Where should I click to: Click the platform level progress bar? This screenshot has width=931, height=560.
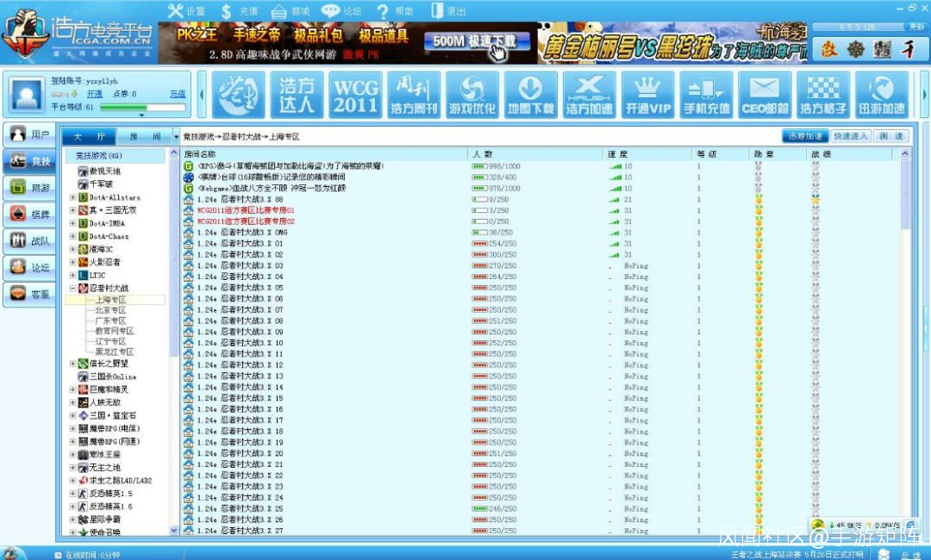142,108
